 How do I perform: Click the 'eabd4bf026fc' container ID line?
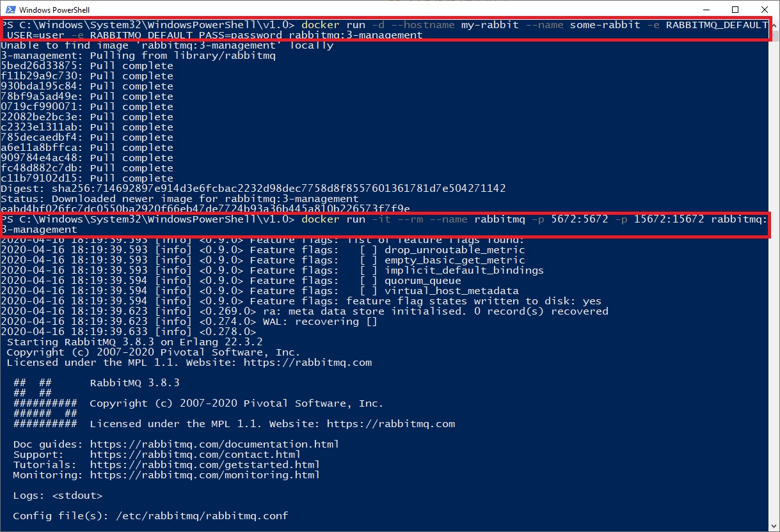[x=205, y=209]
